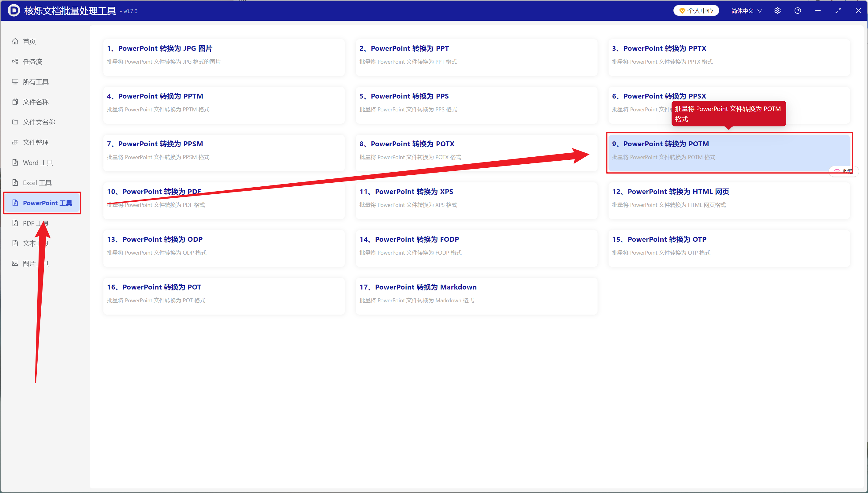Open the help question mark icon
Screen dimensions: 868x493
[798, 11]
